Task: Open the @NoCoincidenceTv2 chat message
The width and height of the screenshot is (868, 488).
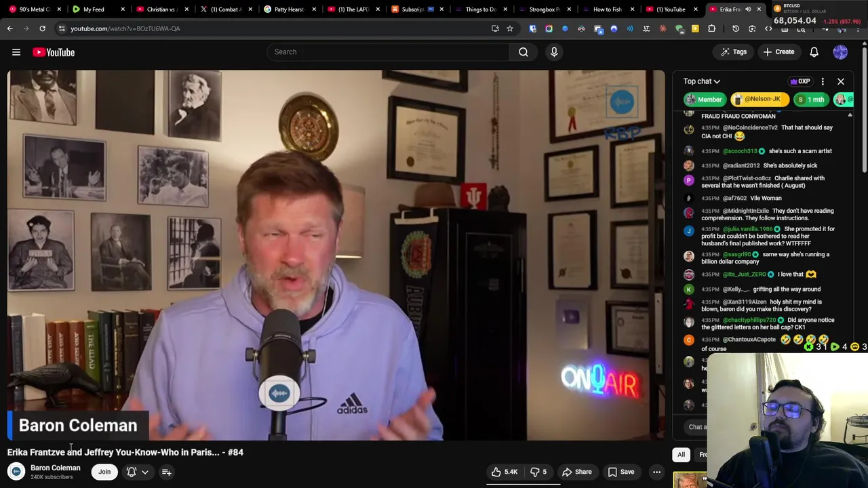Action: (x=766, y=131)
